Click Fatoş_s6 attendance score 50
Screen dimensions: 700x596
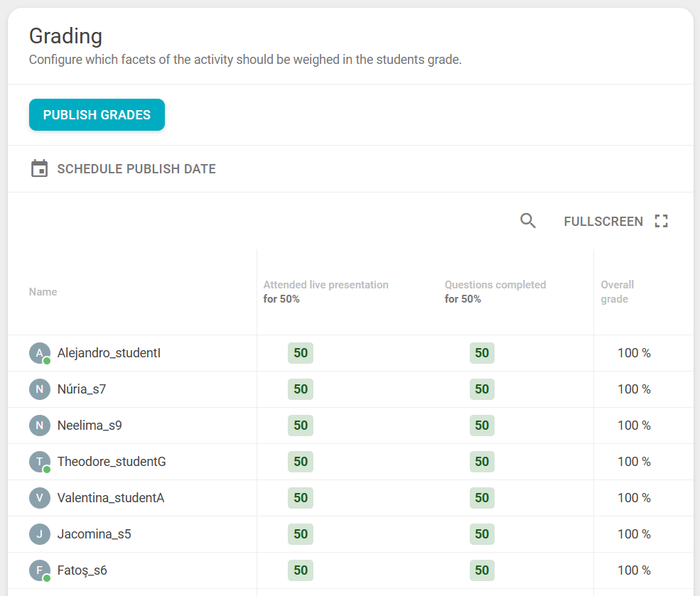pos(301,570)
